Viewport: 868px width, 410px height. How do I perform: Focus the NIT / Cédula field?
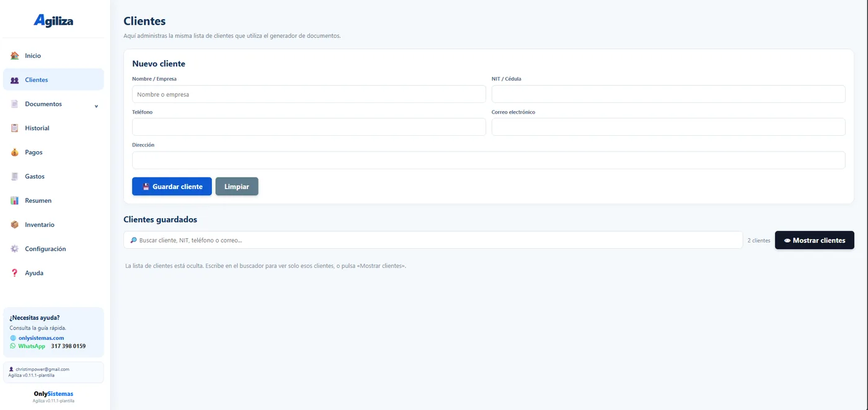click(668, 94)
